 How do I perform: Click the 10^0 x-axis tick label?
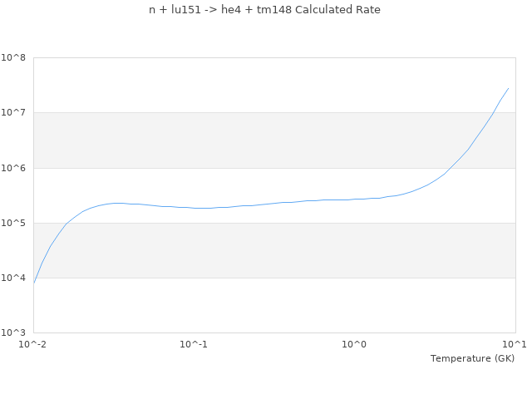[355, 344]
